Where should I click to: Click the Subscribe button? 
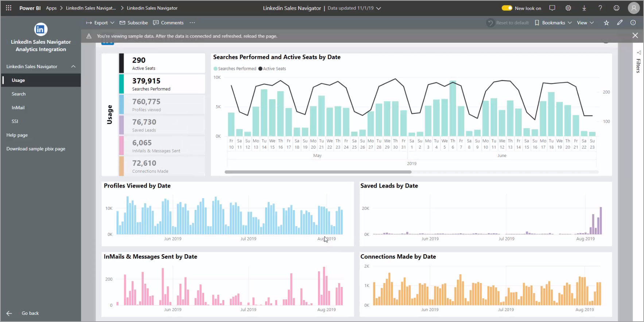pos(134,23)
